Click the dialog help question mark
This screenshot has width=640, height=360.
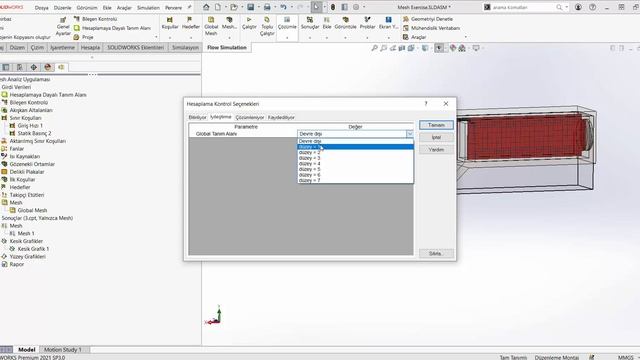point(426,104)
